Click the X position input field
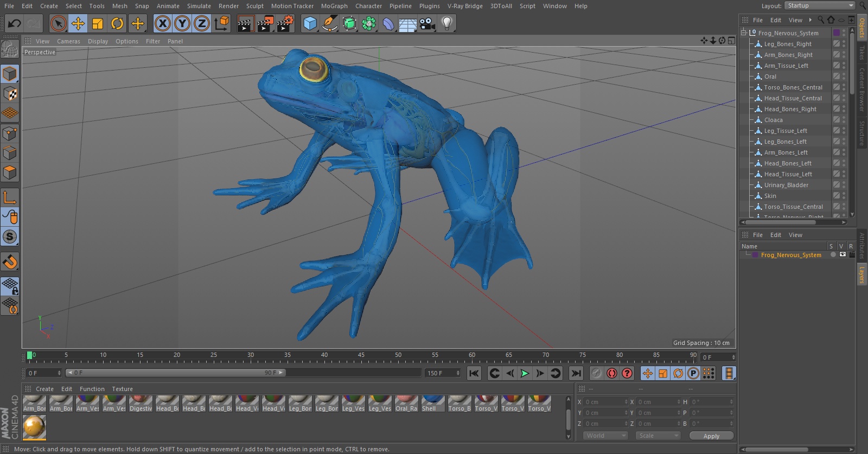 (605, 402)
